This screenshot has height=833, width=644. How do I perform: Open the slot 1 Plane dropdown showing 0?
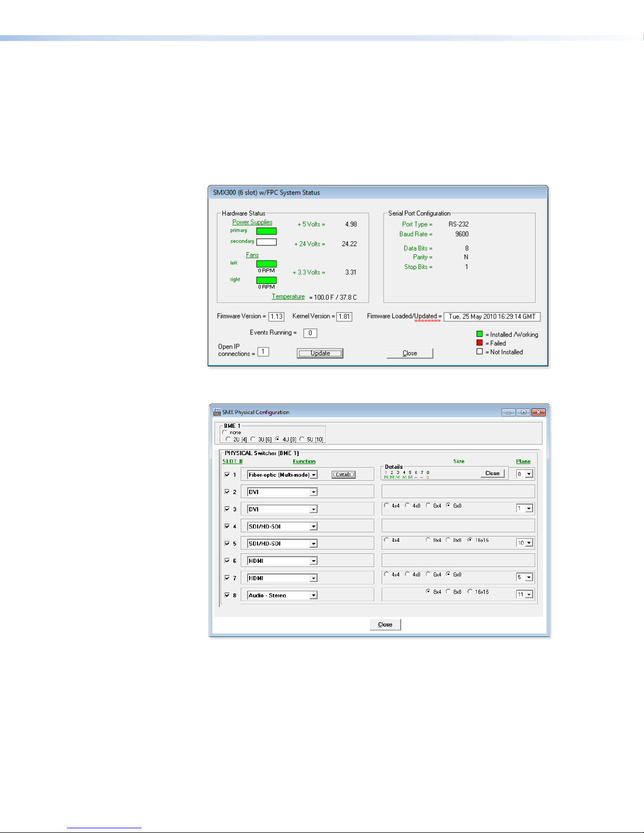pyautogui.click(x=529, y=474)
